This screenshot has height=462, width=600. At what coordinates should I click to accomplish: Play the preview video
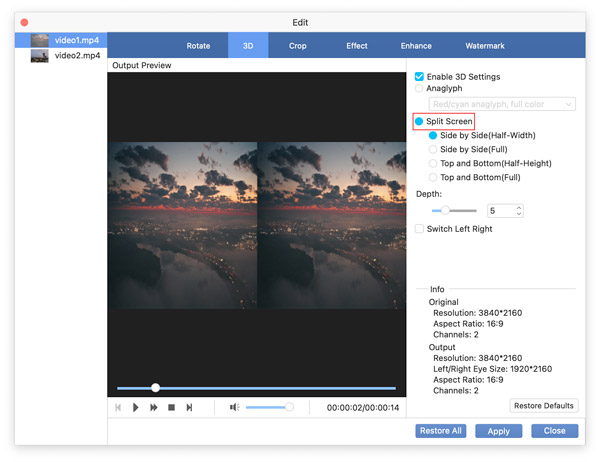point(135,408)
